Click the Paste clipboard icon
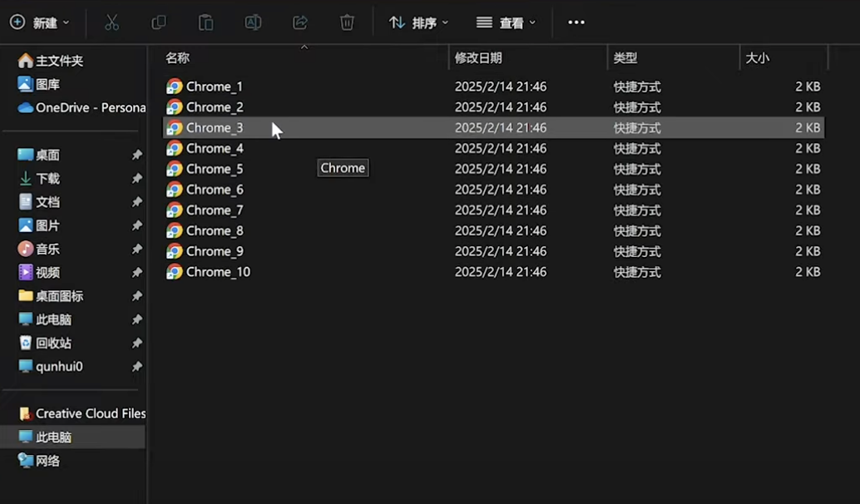This screenshot has height=504, width=860. (x=205, y=22)
